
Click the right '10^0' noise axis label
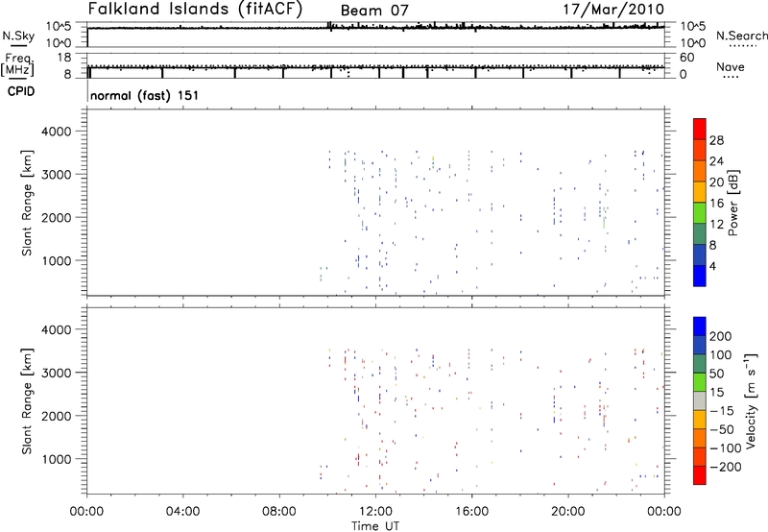click(692, 43)
